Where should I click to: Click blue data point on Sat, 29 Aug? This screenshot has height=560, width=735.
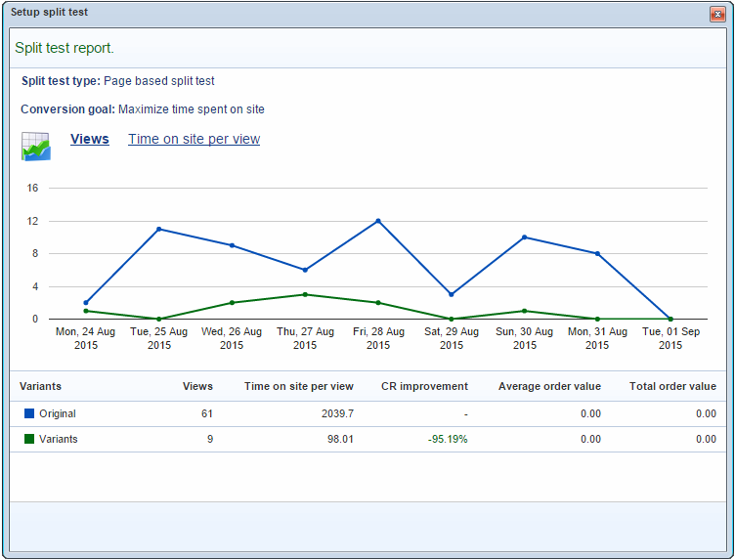click(x=452, y=294)
